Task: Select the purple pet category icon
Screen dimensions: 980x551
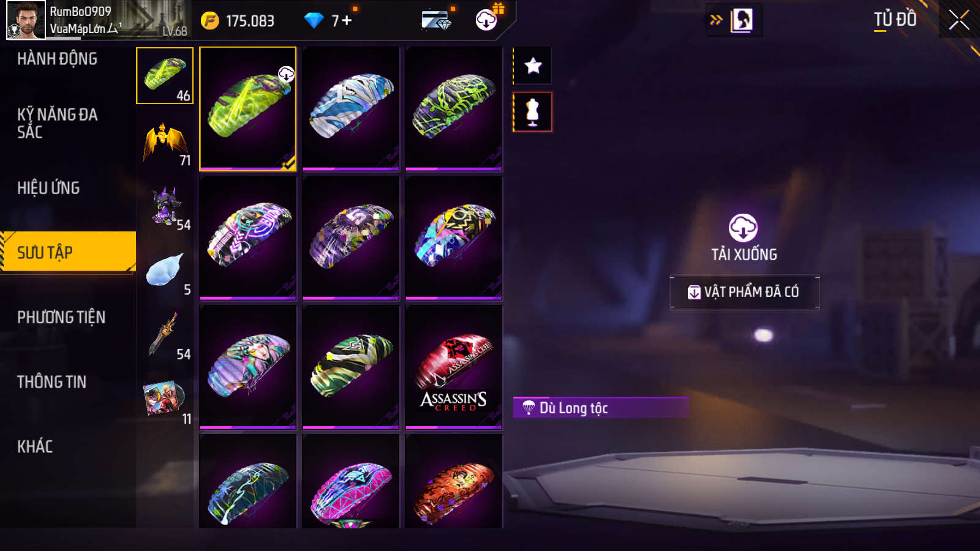Action: [x=165, y=206]
